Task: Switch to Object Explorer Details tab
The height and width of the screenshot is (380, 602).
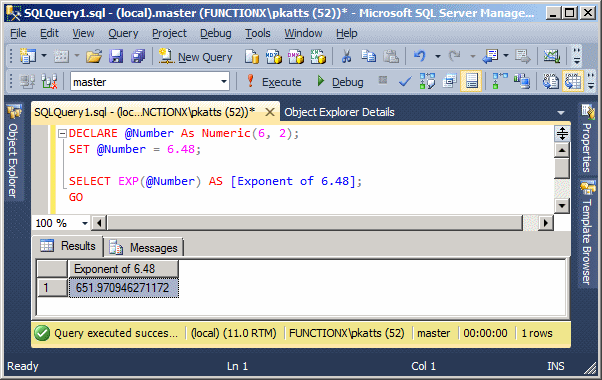Action: click(x=339, y=112)
